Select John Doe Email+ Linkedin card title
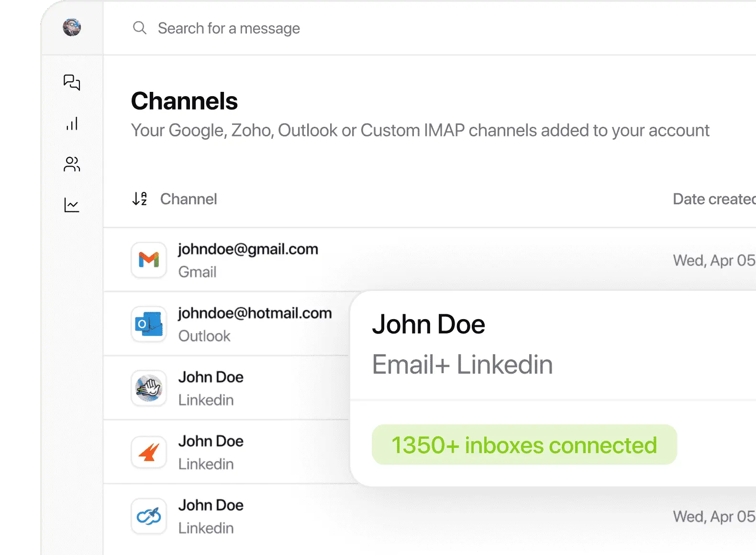Viewport: 756px width, 555px height. coord(428,325)
